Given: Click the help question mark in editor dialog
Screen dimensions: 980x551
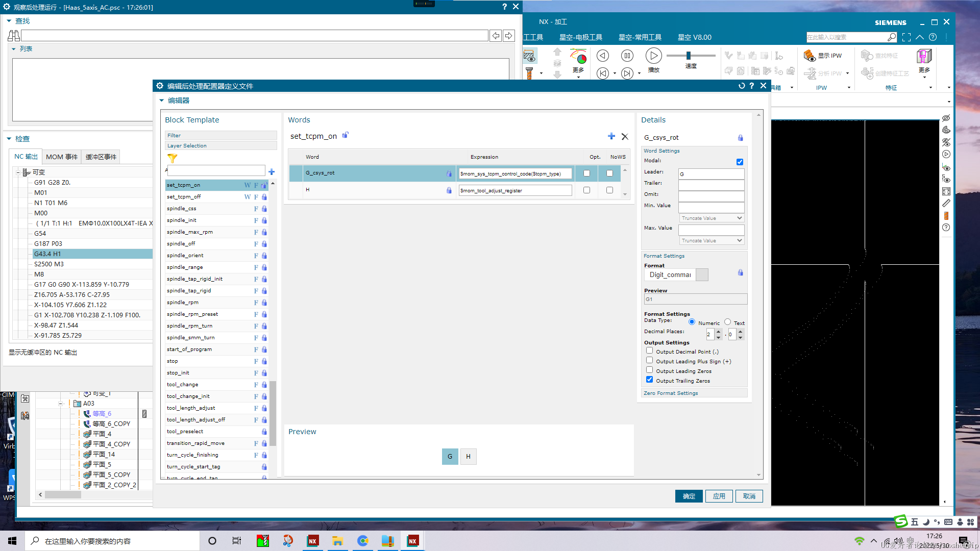Looking at the screenshot, I should (752, 86).
